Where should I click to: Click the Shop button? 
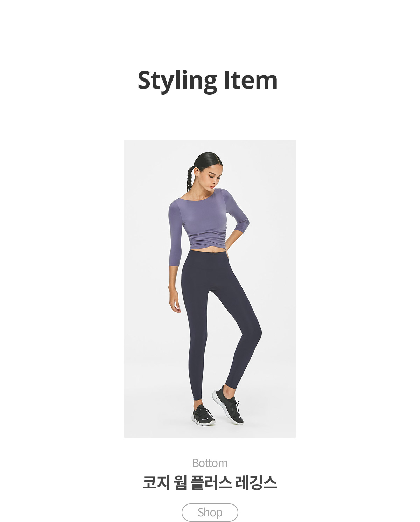tap(210, 513)
